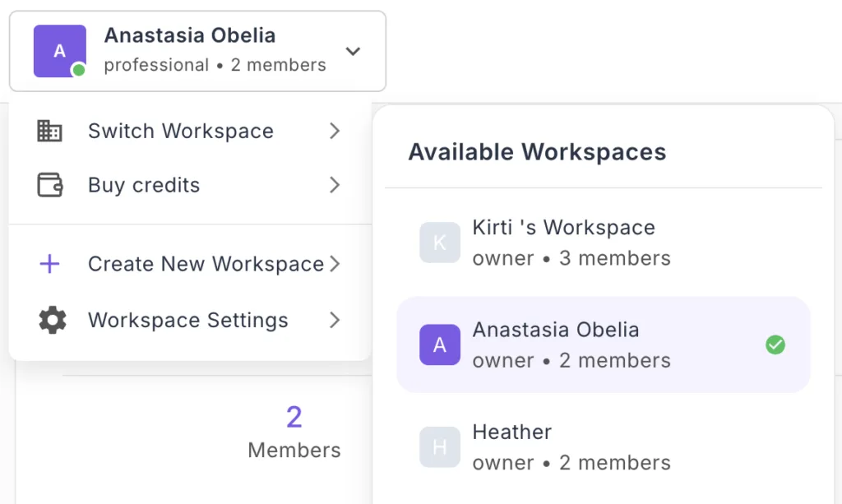Select Switch Workspace menu item
Screen dimensions: 842x504
181,132
